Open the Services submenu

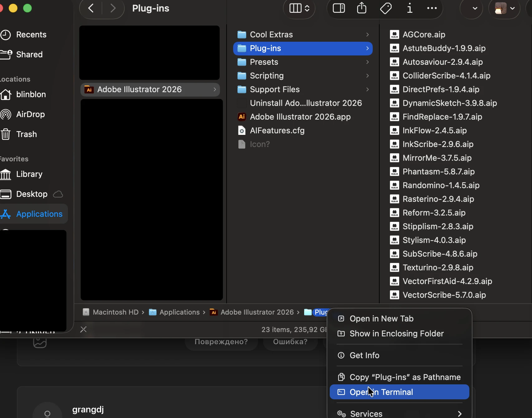(x=400, y=414)
